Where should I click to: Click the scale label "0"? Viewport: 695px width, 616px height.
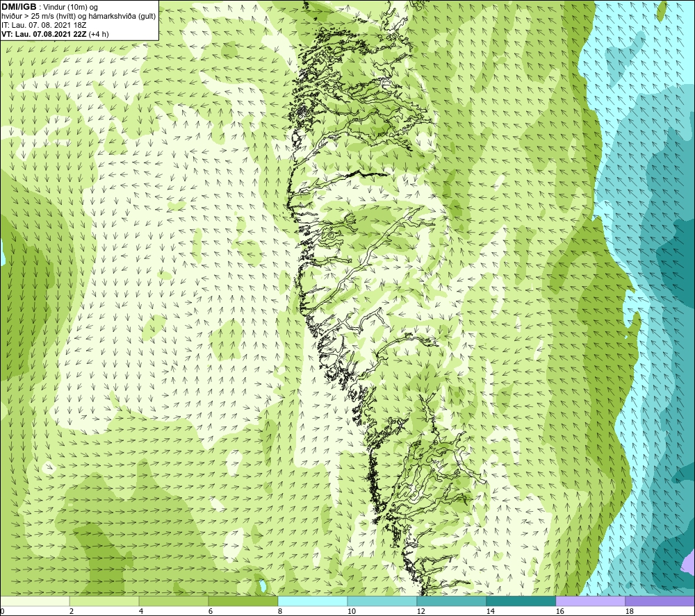coord(2,612)
